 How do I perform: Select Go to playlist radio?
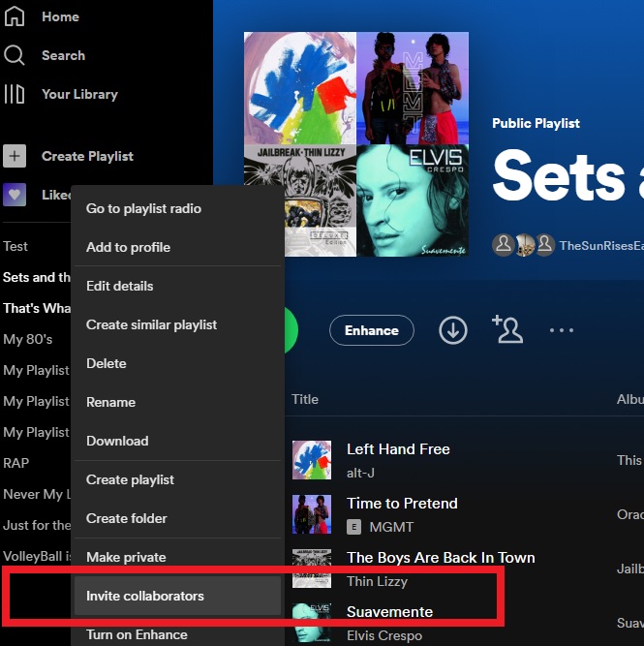pos(177,208)
